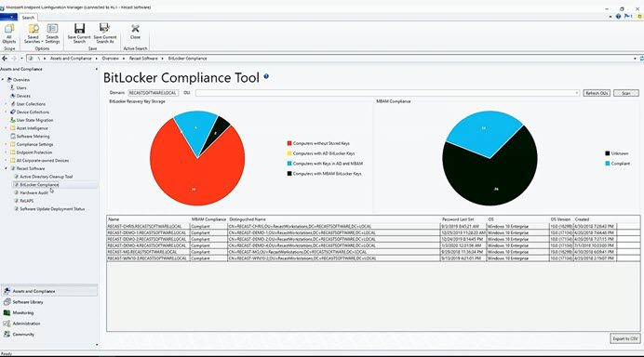644x357 pixels.
Task: Click the navigation Back arrow
Action: click(x=5, y=59)
